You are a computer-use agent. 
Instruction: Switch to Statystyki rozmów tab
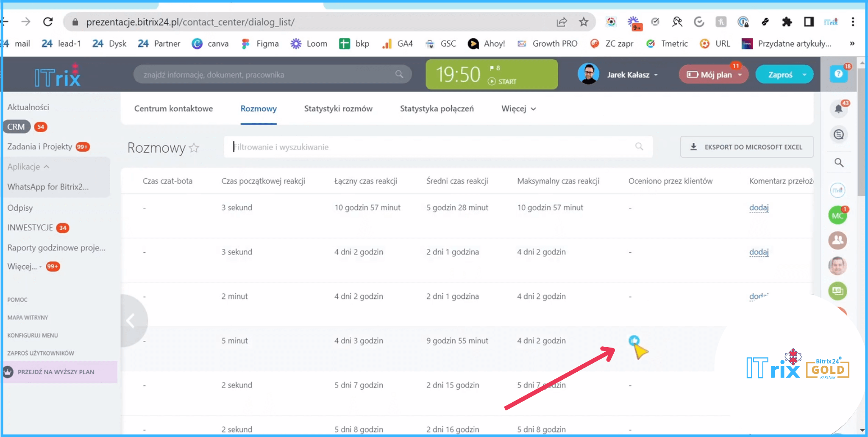pyautogui.click(x=338, y=109)
